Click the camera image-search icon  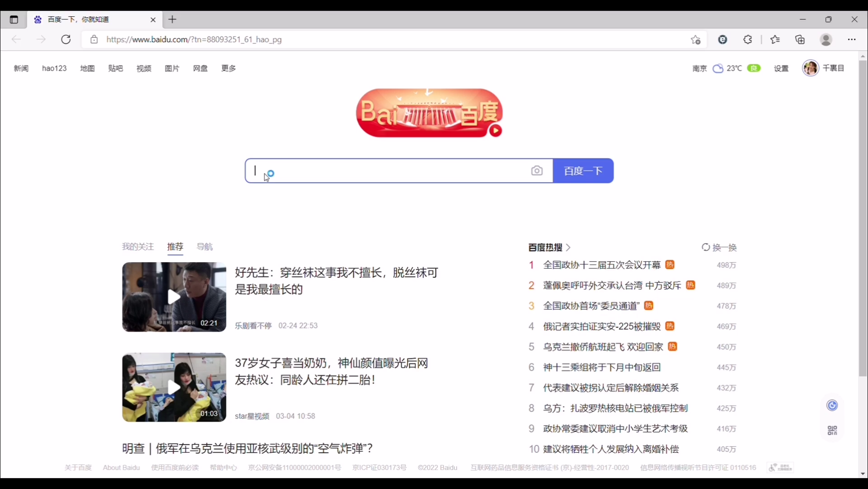[x=537, y=171]
